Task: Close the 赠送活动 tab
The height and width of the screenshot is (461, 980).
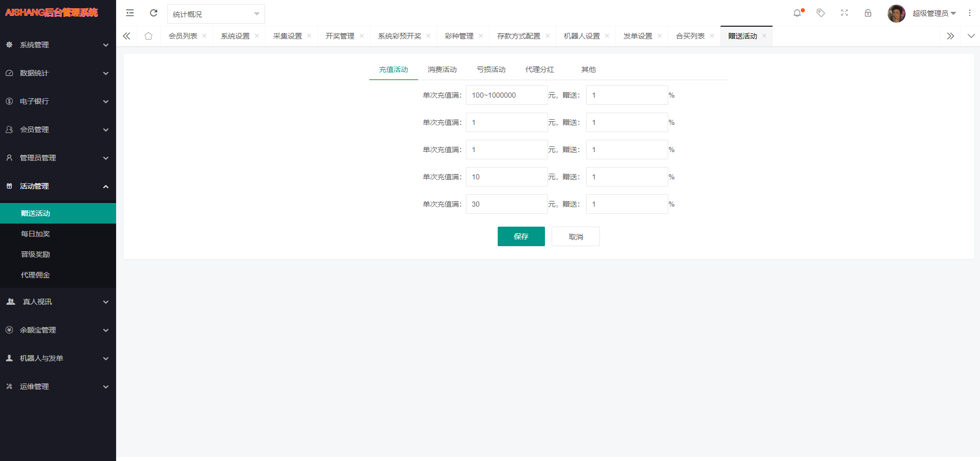Action: pyautogui.click(x=764, y=36)
